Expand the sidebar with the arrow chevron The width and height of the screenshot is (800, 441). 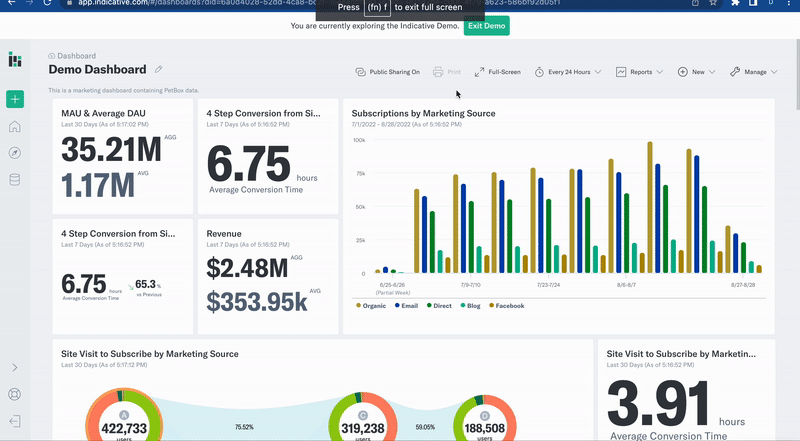(x=15, y=368)
